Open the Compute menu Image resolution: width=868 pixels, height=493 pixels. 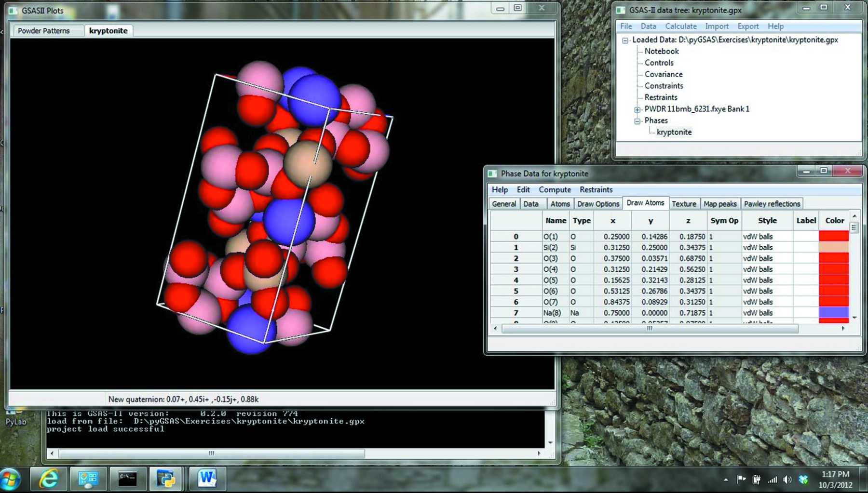(555, 190)
